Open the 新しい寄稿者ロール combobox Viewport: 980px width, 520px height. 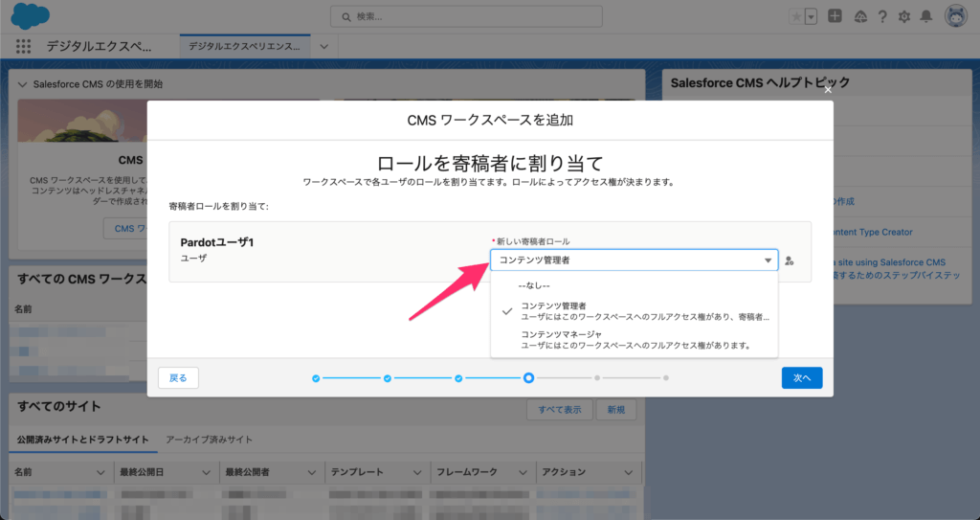(634, 260)
